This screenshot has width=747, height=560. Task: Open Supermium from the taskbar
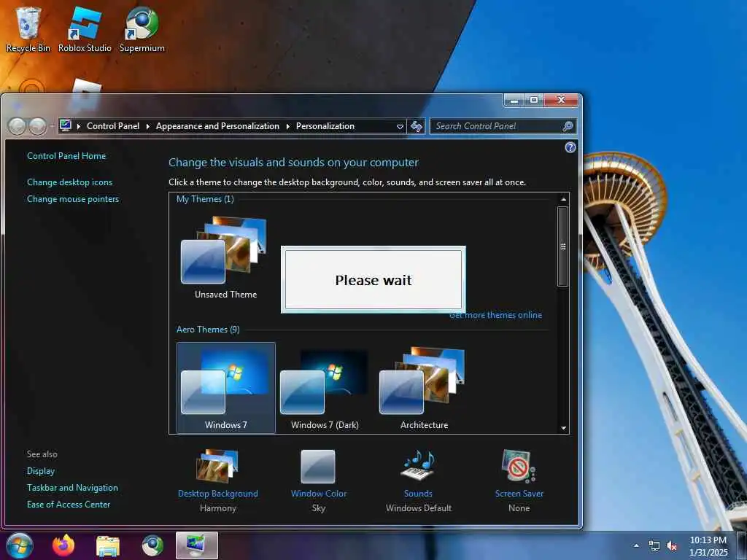pyautogui.click(x=152, y=545)
